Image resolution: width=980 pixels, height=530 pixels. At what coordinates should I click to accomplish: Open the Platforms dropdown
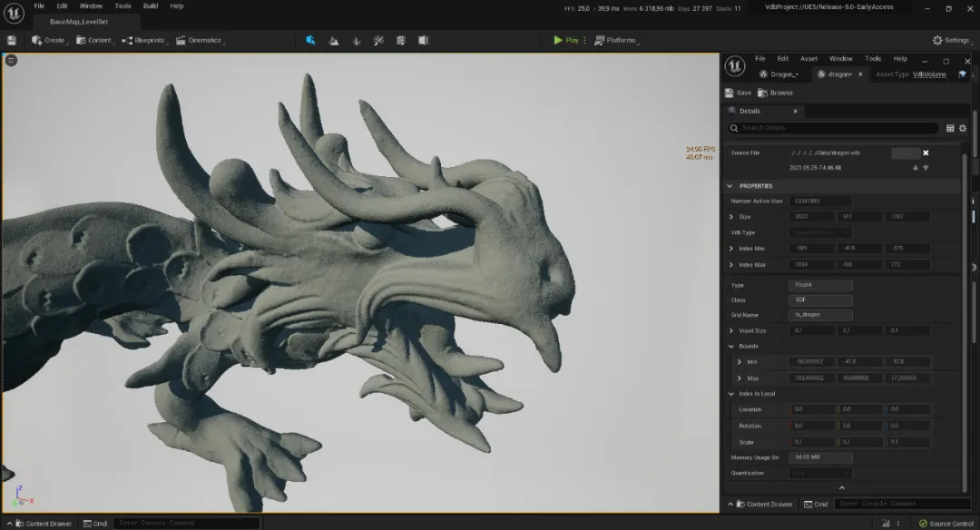pos(622,40)
